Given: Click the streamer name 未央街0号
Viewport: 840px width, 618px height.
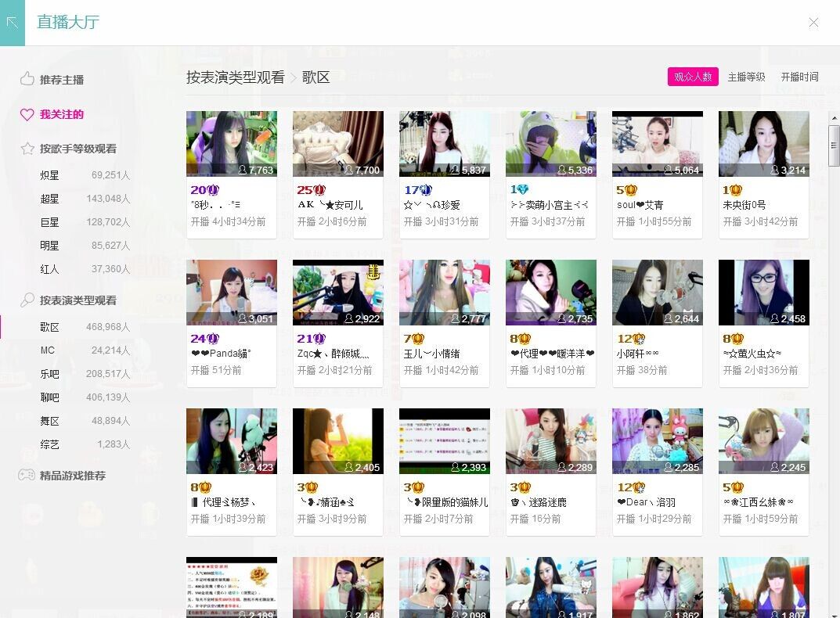Looking at the screenshot, I should coord(744,205).
